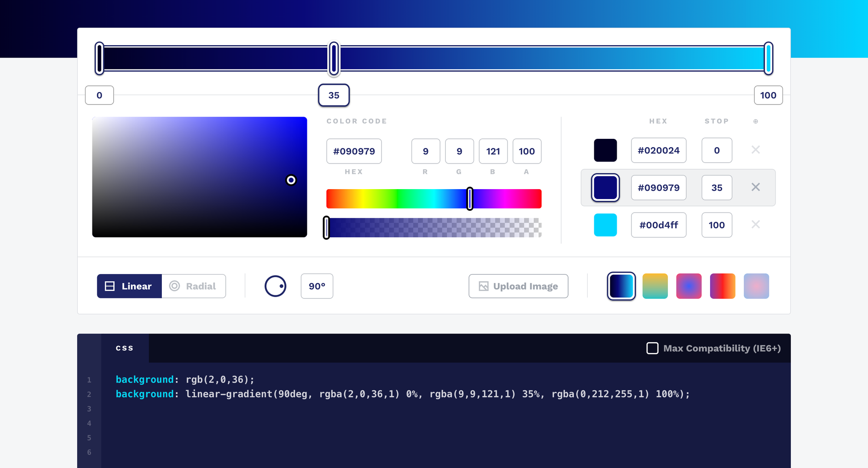Click the angle dial circle
This screenshot has width=868, height=468.
pos(276,286)
